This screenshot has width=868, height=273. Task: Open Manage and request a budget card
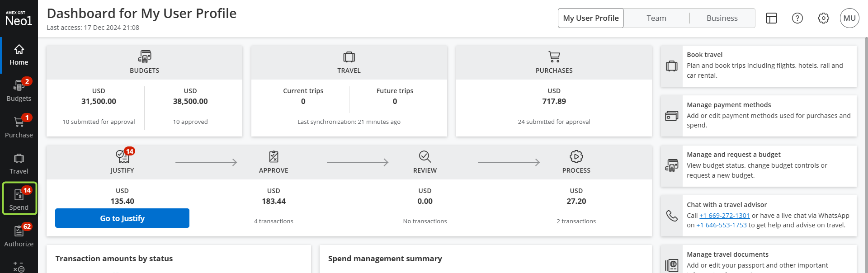758,166
